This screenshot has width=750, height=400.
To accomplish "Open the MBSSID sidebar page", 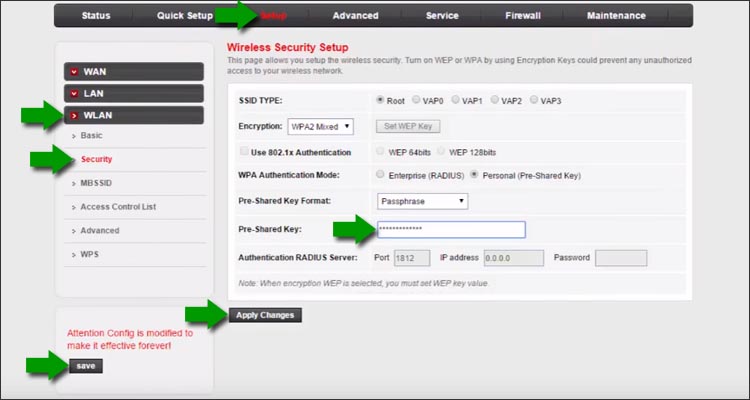I will [x=98, y=183].
